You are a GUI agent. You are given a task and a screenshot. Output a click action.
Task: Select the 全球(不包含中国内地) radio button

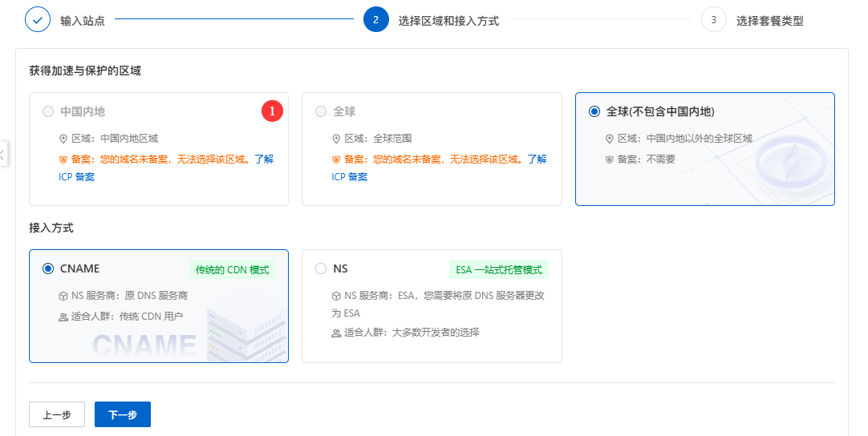coord(594,111)
